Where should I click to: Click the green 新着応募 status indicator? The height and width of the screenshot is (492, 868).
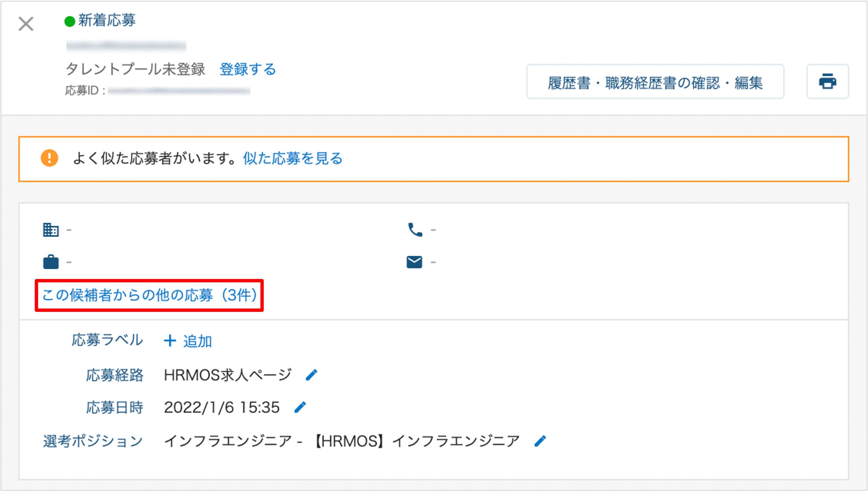[x=70, y=21]
